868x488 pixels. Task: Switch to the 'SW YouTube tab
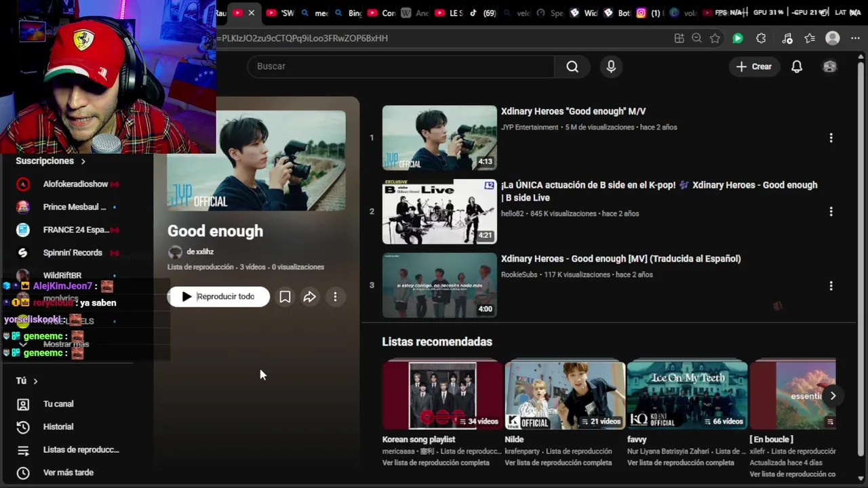pyautogui.click(x=280, y=13)
